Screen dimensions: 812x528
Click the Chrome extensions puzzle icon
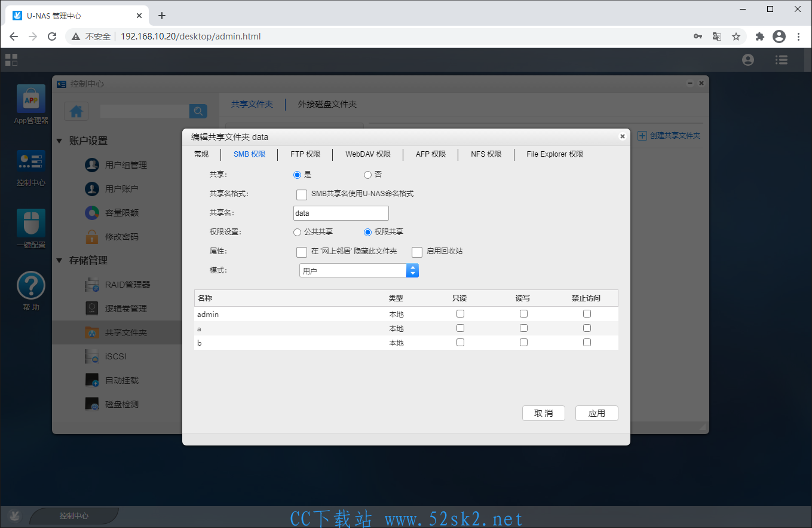click(x=760, y=36)
